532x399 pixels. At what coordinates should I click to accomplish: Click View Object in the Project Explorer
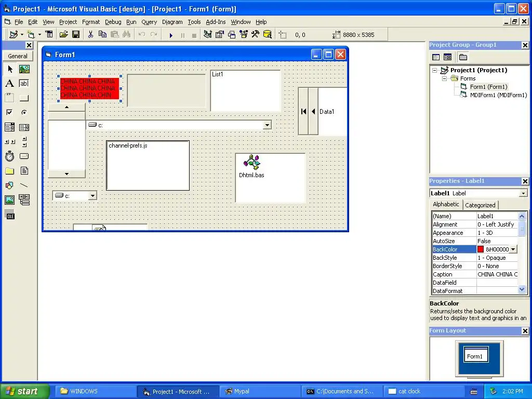click(447, 57)
